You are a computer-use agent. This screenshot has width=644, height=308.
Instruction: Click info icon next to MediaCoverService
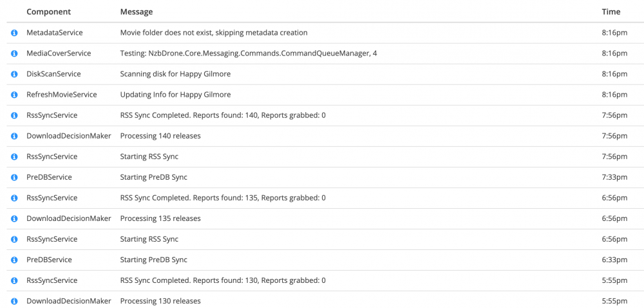click(x=14, y=53)
